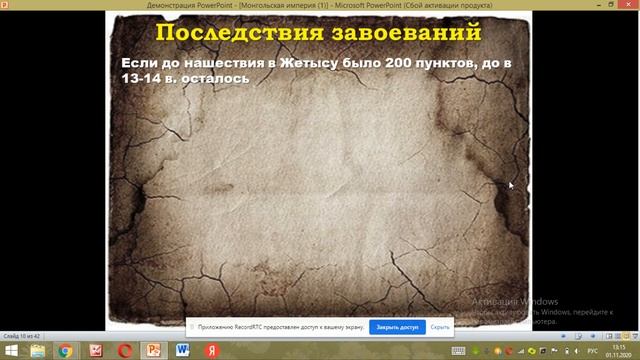Restore down the PowerPoint window

pos(611,4)
